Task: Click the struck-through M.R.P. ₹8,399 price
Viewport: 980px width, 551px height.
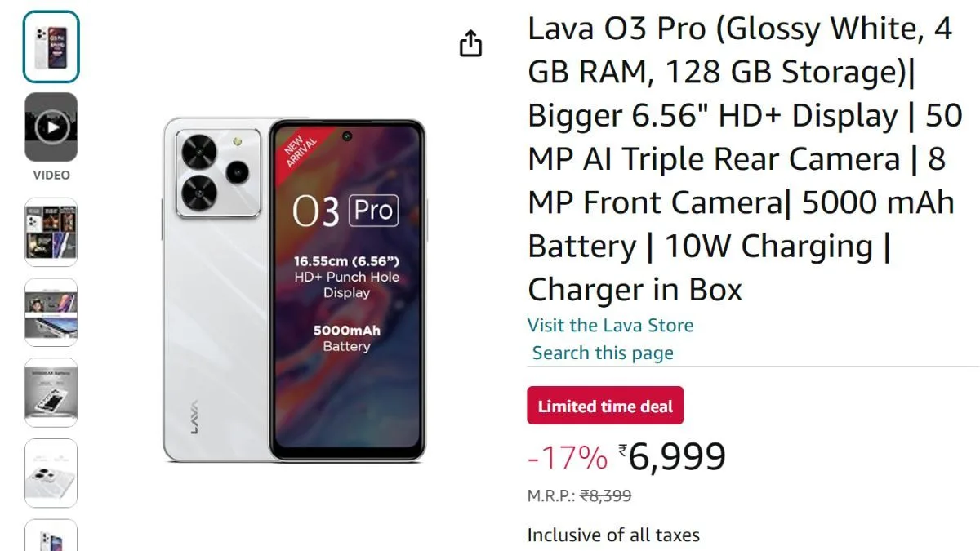Action: [x=579, y=495]
